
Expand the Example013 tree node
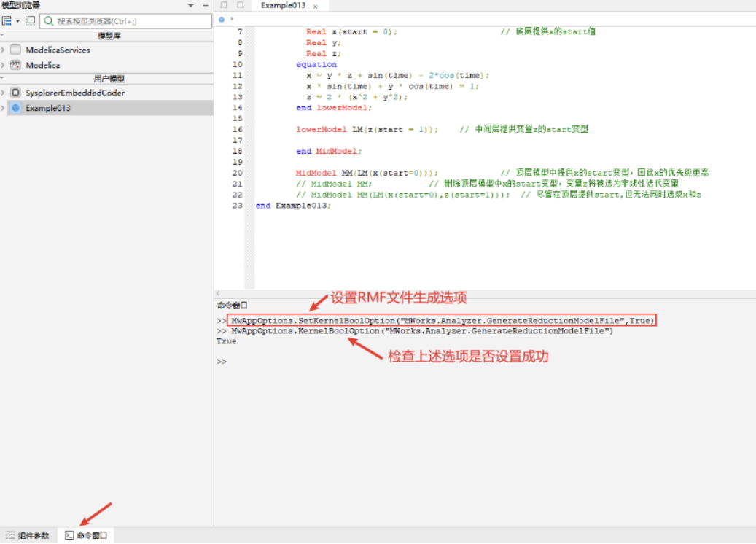point(4,108)
